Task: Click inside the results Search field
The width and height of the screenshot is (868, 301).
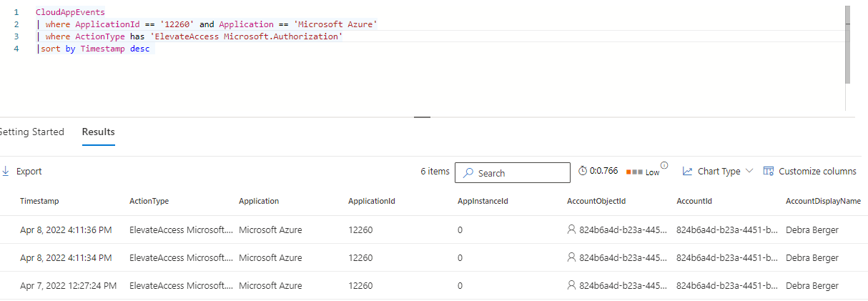Action: coord(522,173)
